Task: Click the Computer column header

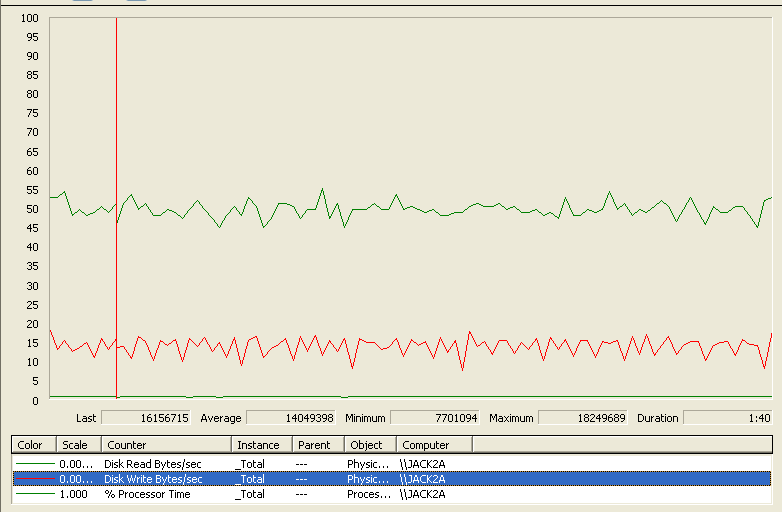Action: tap(426, 445)
